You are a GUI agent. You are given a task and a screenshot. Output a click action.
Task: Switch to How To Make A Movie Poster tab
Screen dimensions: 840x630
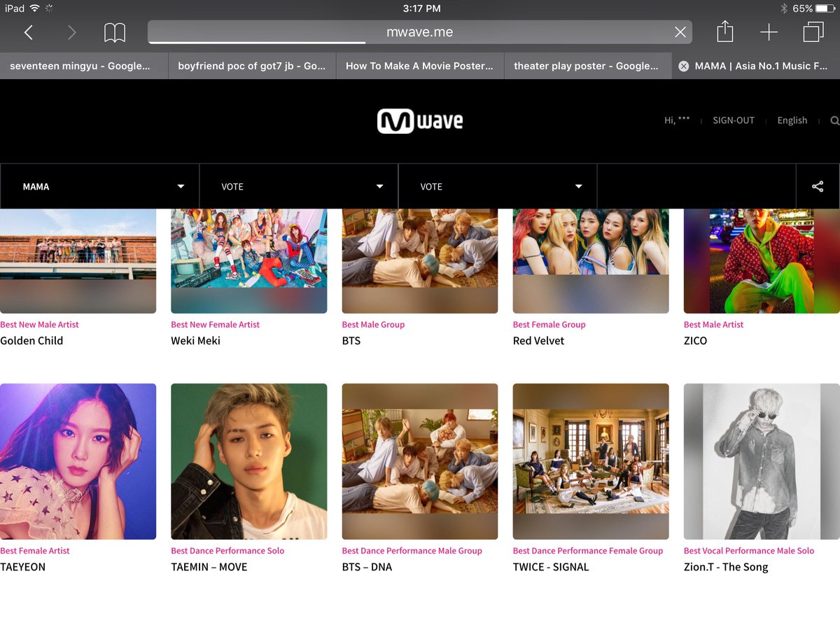coord(420,66)
